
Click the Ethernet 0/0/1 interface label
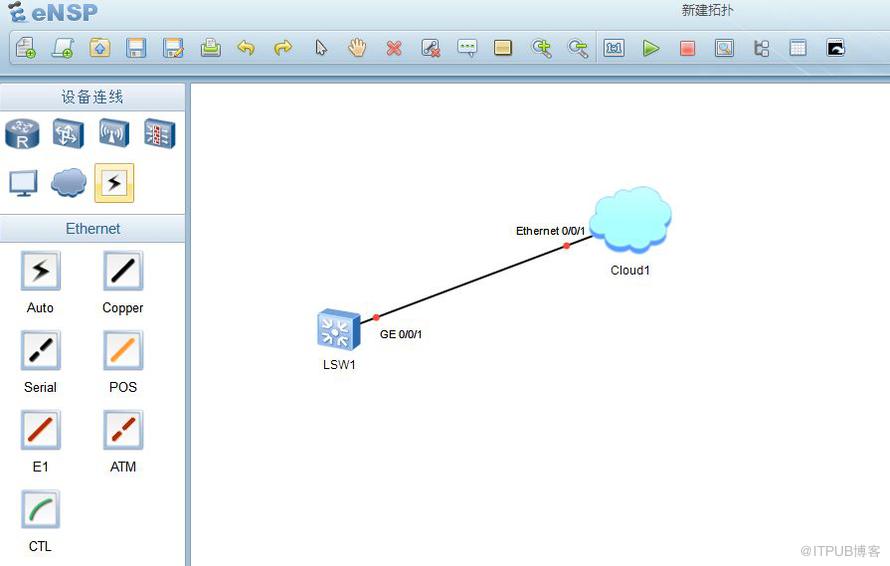550,231
